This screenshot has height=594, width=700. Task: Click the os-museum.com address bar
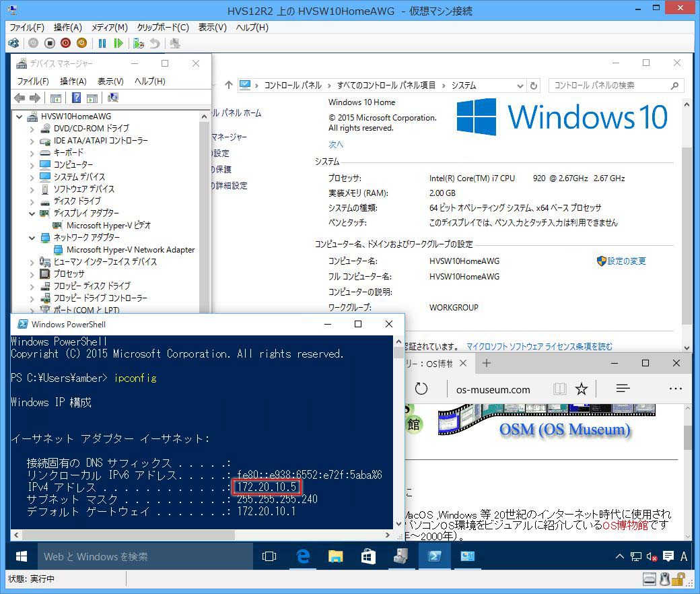(493, 390)
